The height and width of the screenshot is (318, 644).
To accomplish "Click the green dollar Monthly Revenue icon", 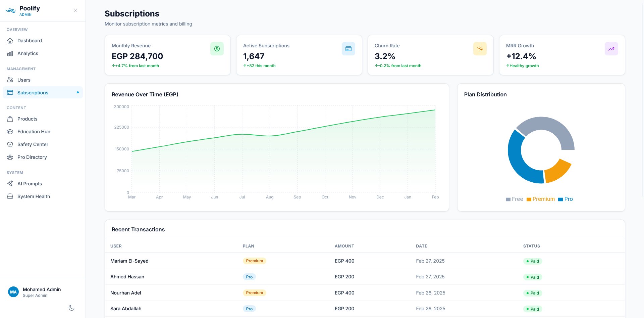I will coord(217,49).
